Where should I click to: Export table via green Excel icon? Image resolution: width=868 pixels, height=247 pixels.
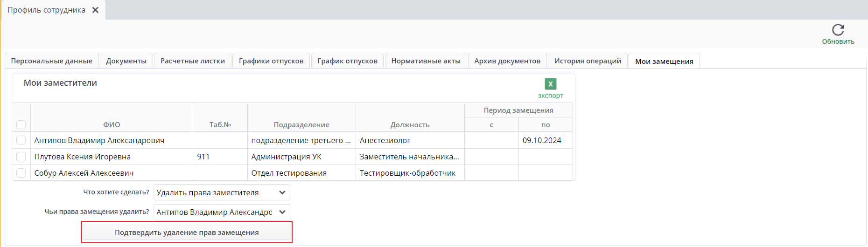(x=551, y=84)
